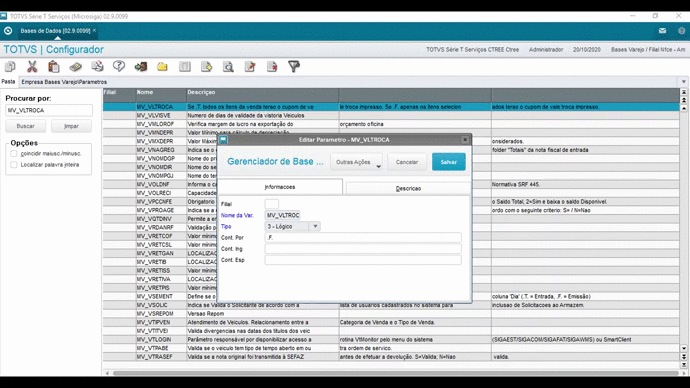The image size is (690, 388).
Task: Open the Tipo 3 - Lógico dropdown
Action: (x=315, y=226)
